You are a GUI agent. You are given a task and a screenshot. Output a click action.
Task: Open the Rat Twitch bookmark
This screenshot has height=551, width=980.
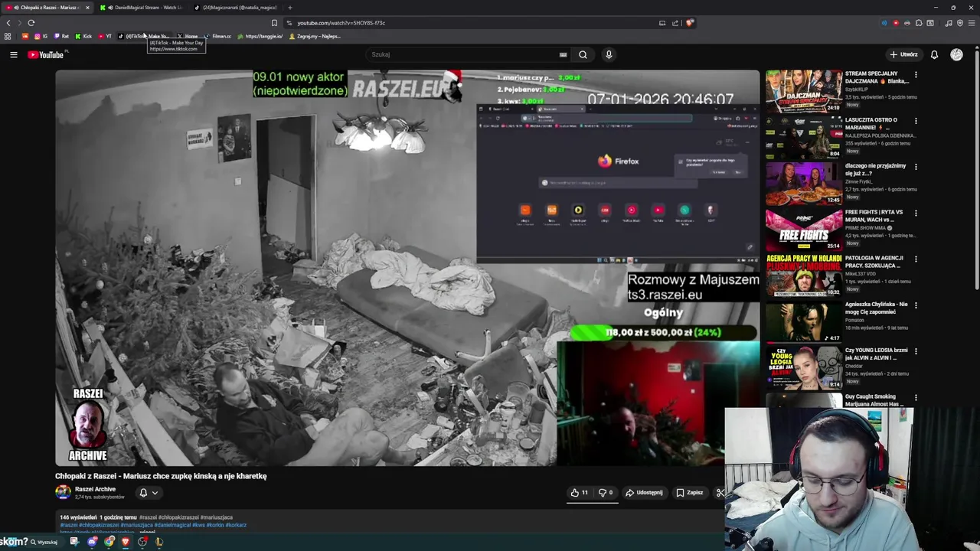point(61,36)
